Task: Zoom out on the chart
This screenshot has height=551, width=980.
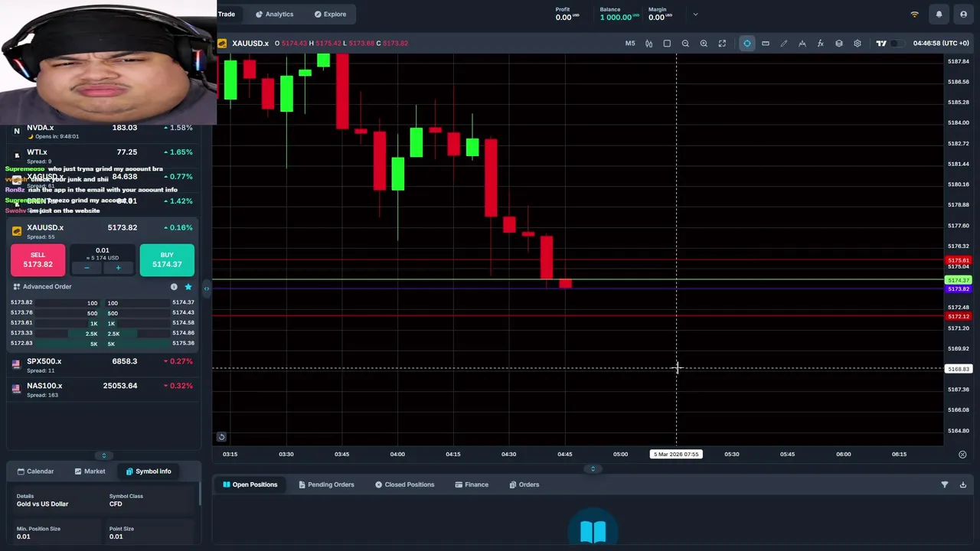Action: point(685,44)
